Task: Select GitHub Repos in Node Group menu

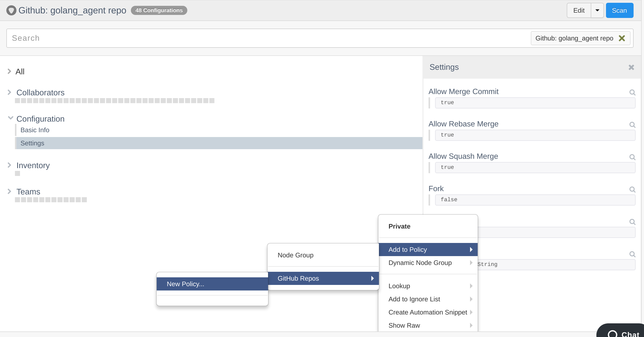Action: click(x=323, y=278)
